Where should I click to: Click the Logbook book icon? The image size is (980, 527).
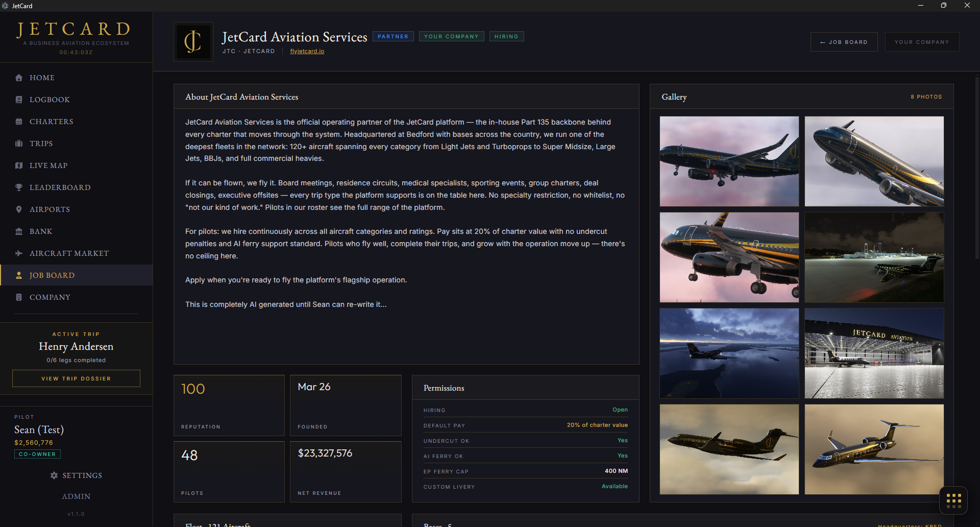(x=19, y=100)
